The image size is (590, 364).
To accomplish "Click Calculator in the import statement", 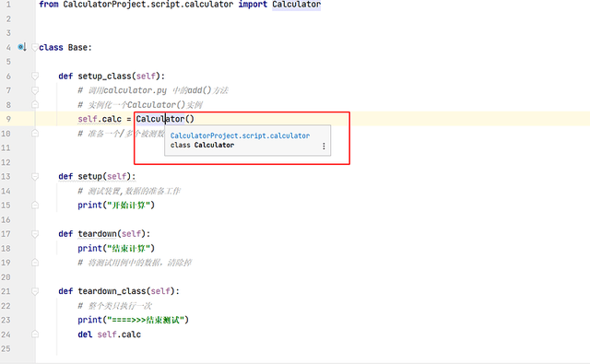I will point(297,5).
